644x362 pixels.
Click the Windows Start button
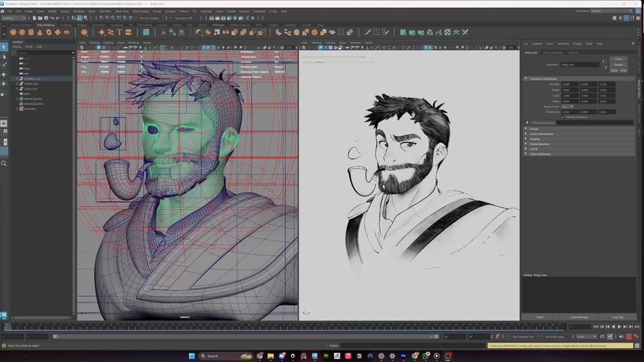pos(193,356)
